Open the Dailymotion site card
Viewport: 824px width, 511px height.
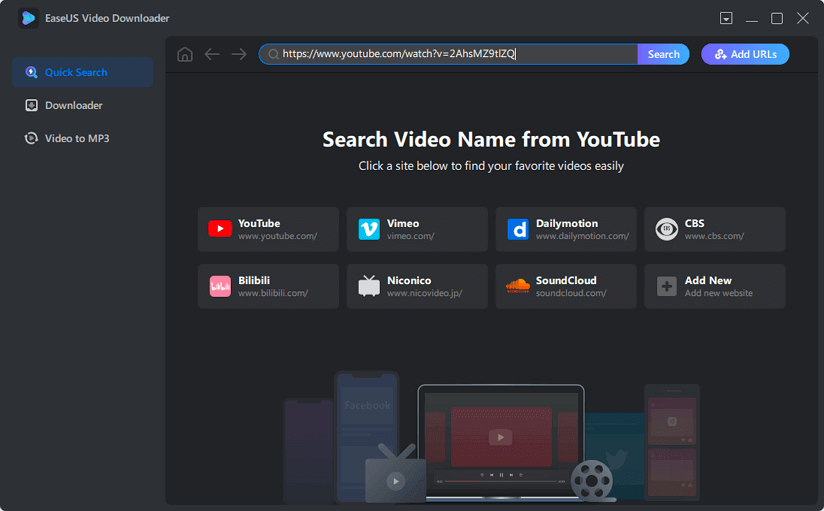point(566,229)
